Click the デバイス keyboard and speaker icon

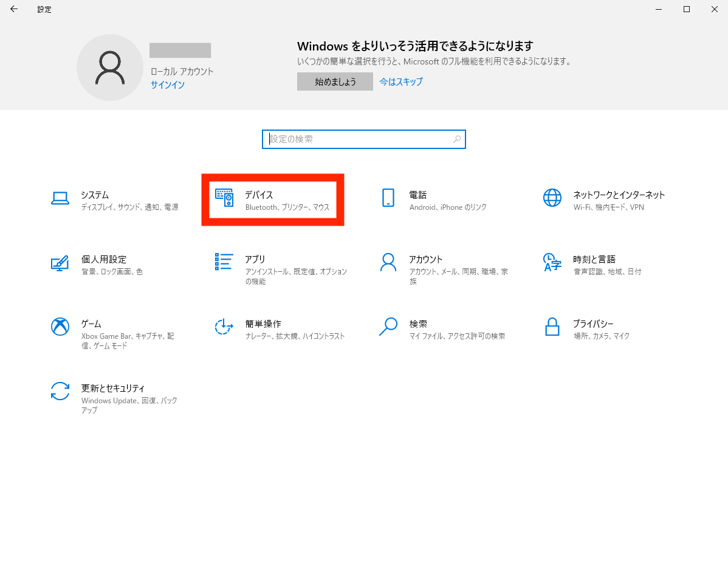(224, 198)
